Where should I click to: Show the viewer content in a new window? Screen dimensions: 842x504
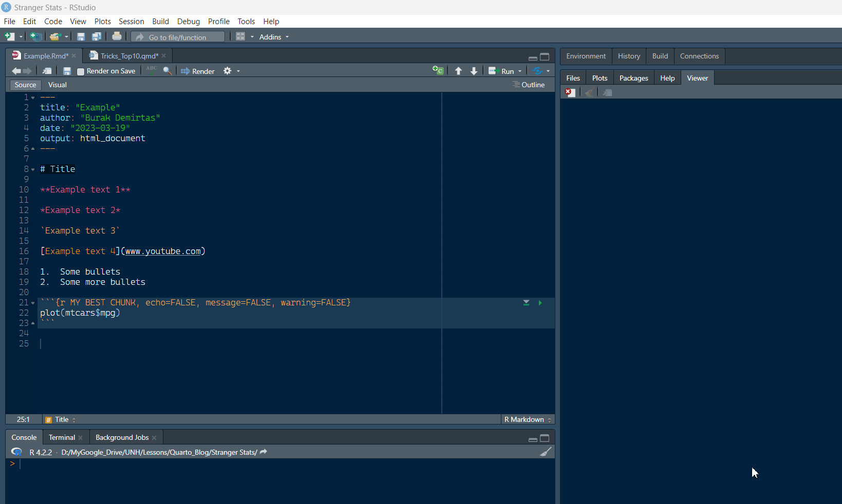pos(608,92)
